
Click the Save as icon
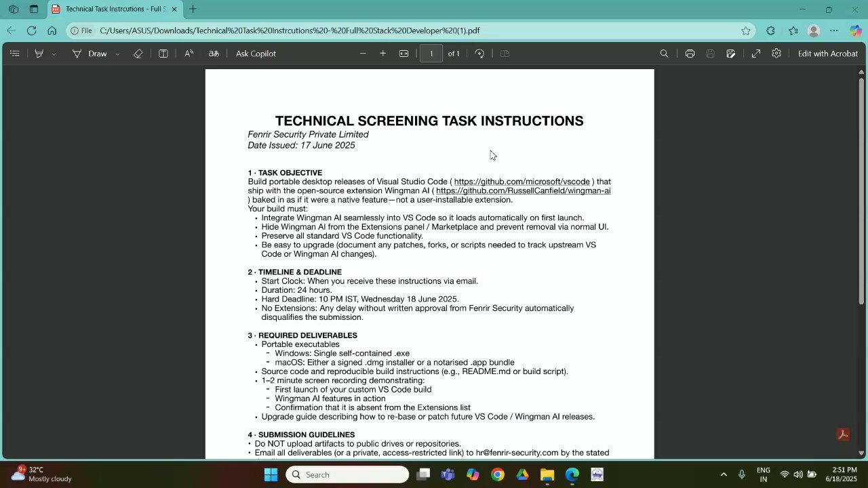click(730, 54)
